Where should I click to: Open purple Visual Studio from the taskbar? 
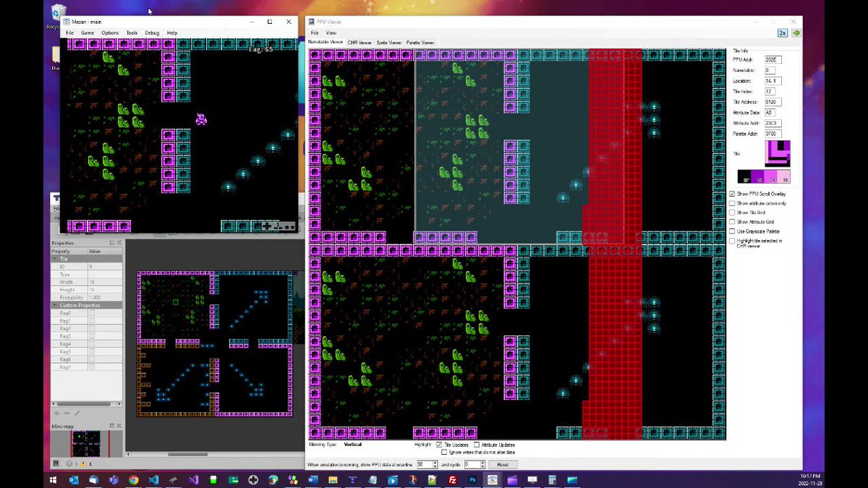coord(193,479)
